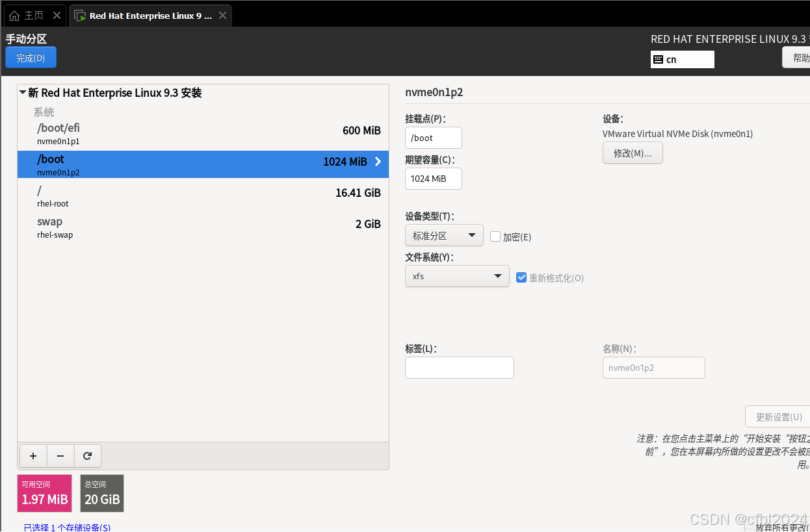The width and height of the screenshot is (810, 532).
Task: Select the swap partition row
Action: click(x=203, y=227)
